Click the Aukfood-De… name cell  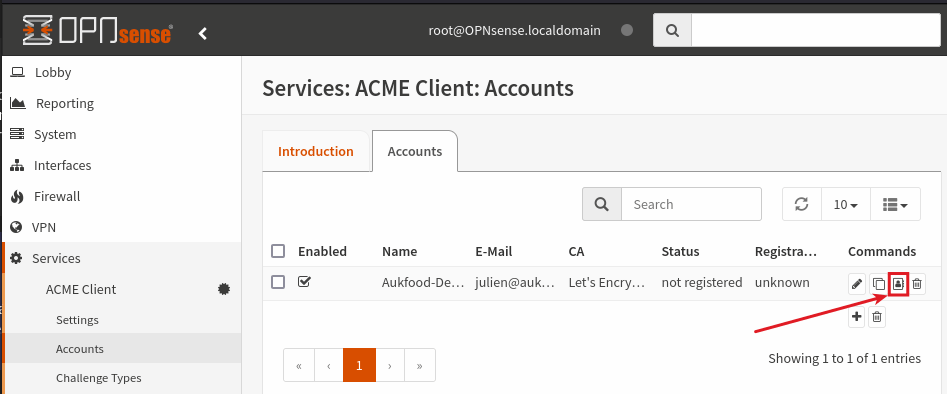(423, 282)
